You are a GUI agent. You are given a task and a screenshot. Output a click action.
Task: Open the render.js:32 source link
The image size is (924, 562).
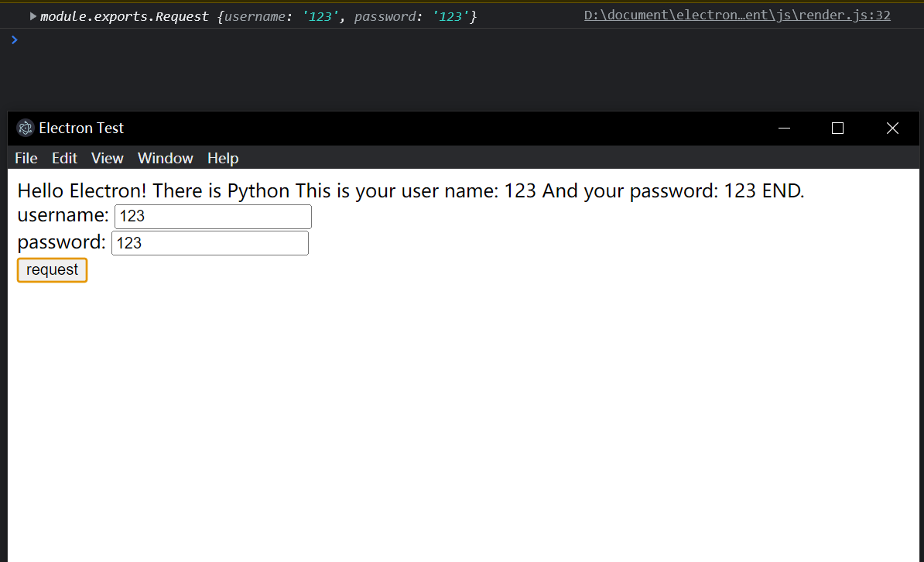click(x=737, y=15)
